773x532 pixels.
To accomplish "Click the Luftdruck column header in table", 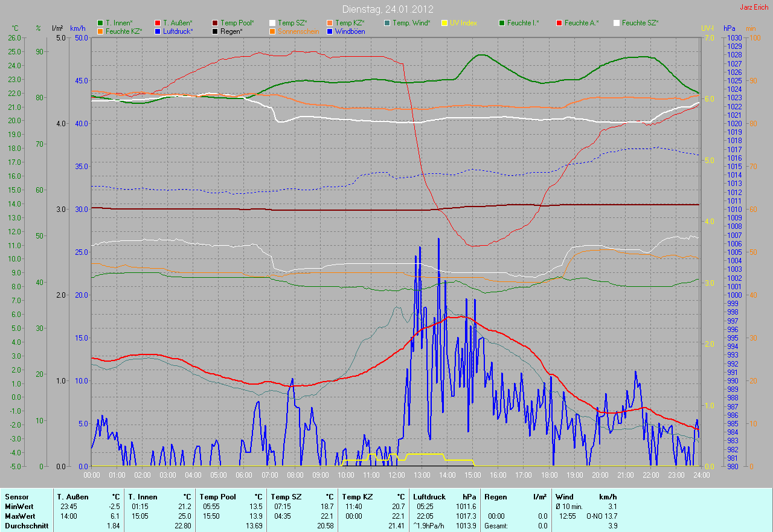I will point(429,497).
